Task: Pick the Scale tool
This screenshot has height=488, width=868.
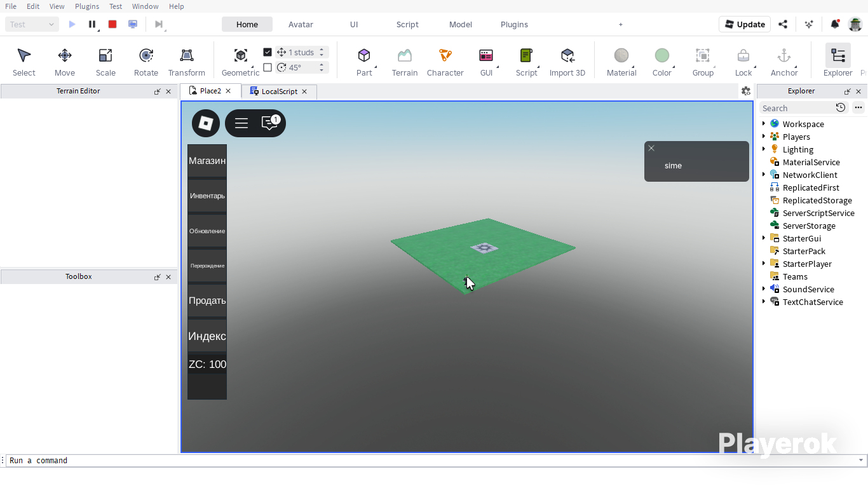Action: pos(105,62)
